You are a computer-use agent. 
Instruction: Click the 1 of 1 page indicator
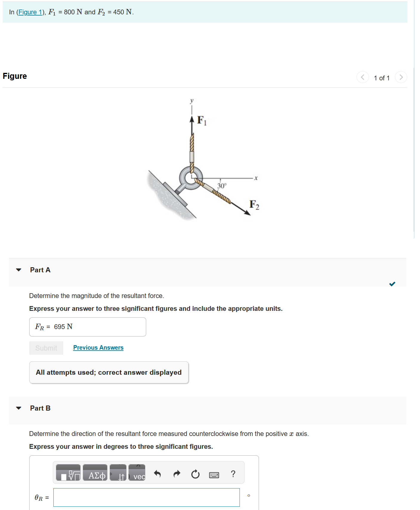(382, 78)
